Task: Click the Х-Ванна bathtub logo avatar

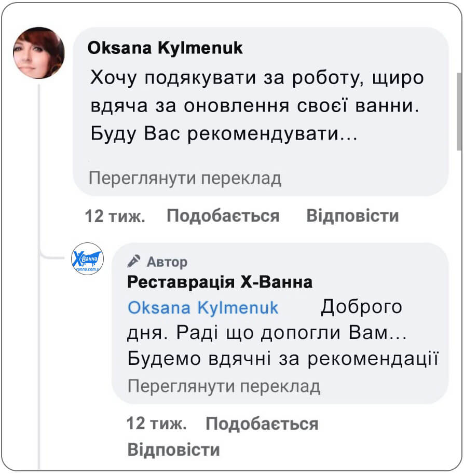Action: (x=86, y=259)
